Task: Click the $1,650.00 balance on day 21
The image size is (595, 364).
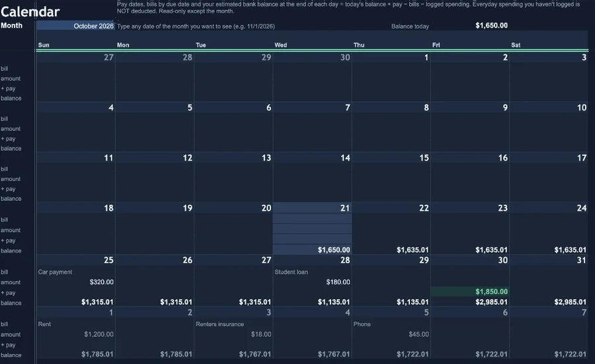Action: click(x=334, y=250)
